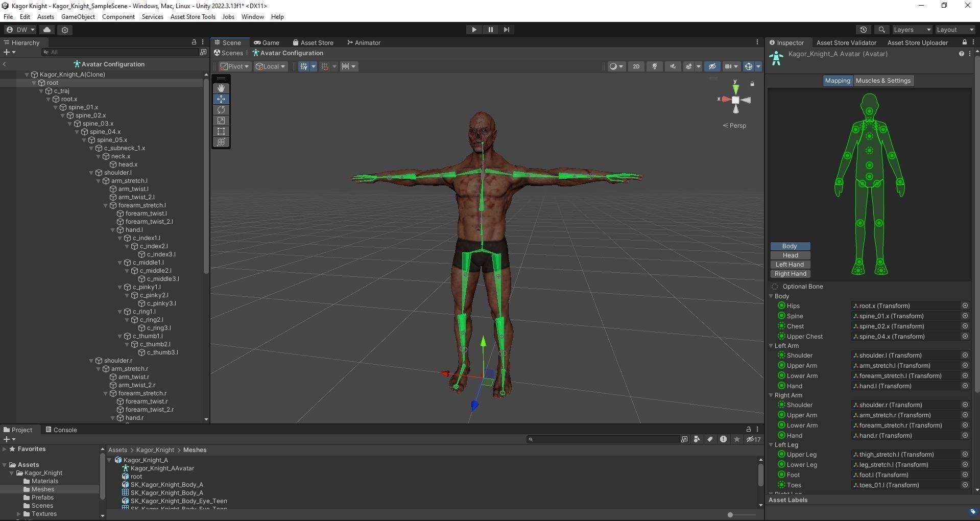Toggle 2D view mode in Scene
Viewport: 980px width, 521px height.
point(636,66)
